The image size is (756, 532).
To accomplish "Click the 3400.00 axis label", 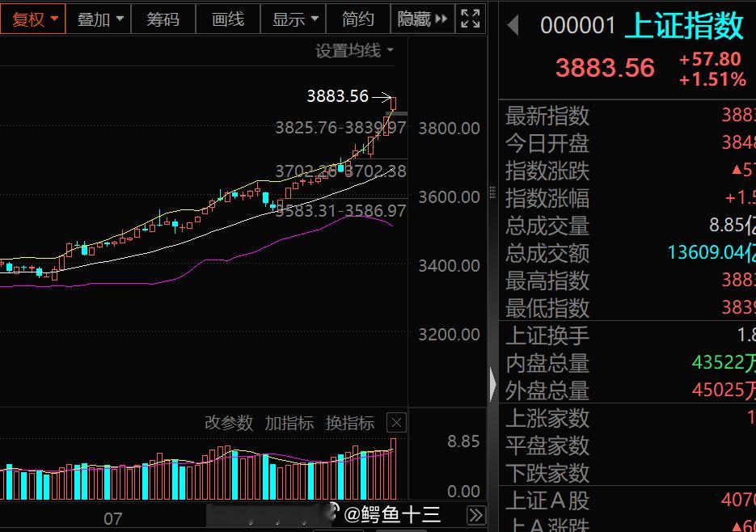I will point(449,266).
